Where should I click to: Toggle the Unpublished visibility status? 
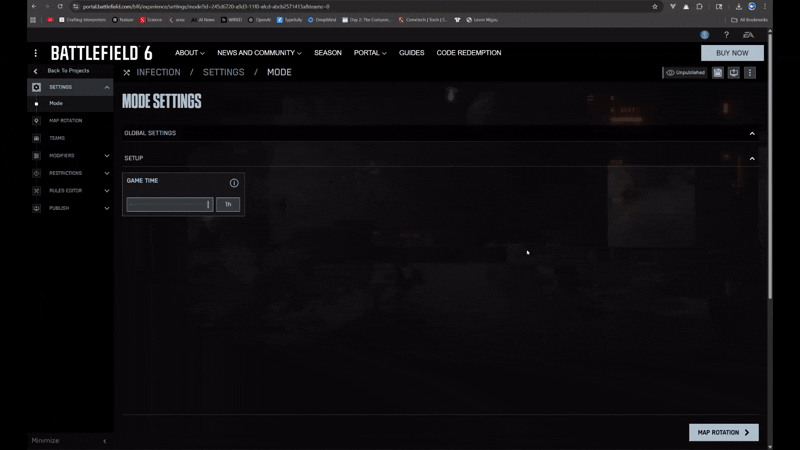click(x=685, y=72)
